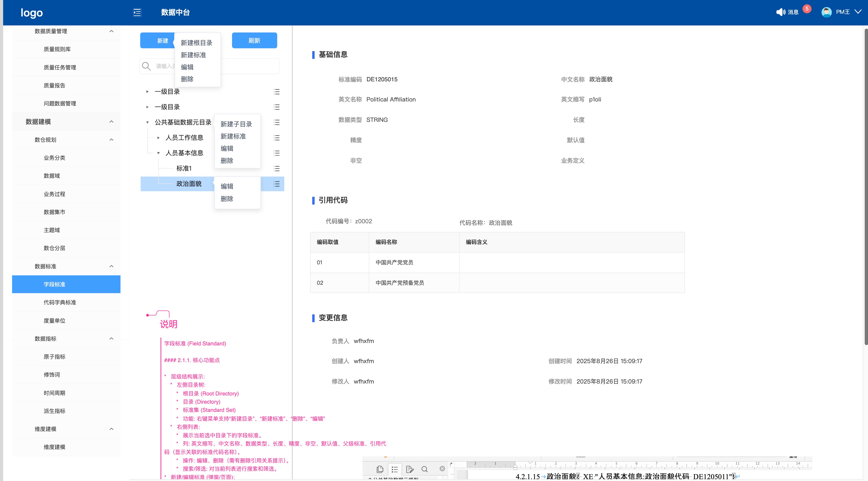Collapse the 数据标准 sidebar submenu

(x=111, y=266)
